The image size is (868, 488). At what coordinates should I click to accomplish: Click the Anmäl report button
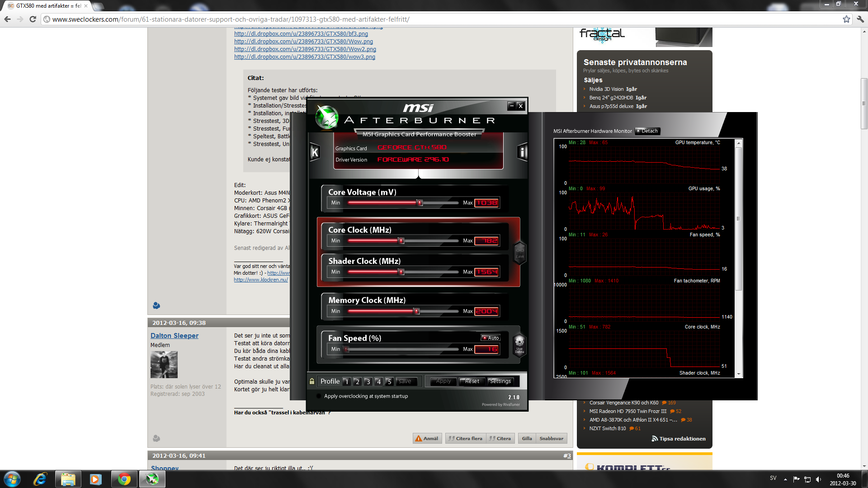point(427,438)
